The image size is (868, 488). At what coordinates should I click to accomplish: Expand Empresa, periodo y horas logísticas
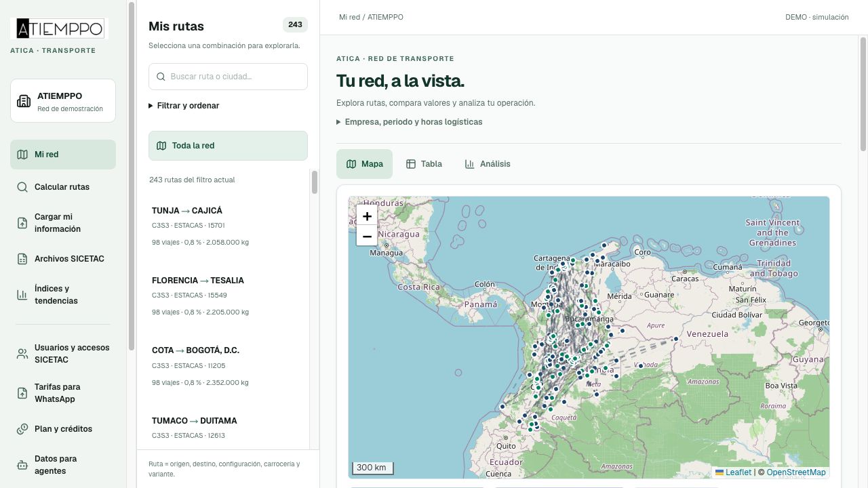click(410, 122)
